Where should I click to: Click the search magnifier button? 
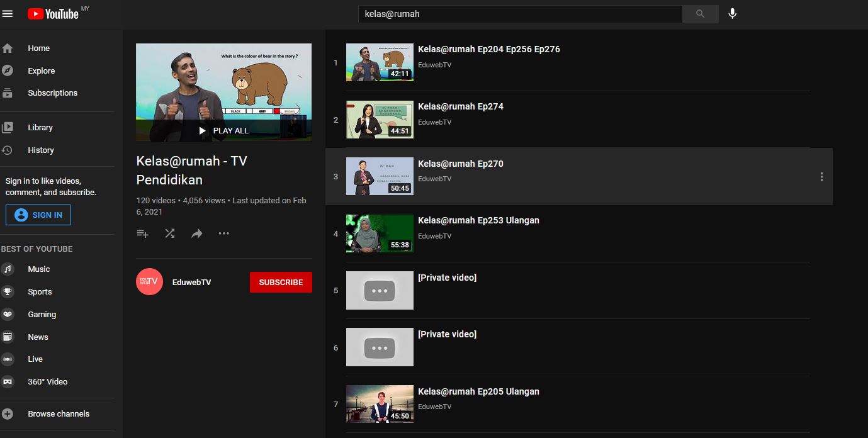click(x=701, y=14)
